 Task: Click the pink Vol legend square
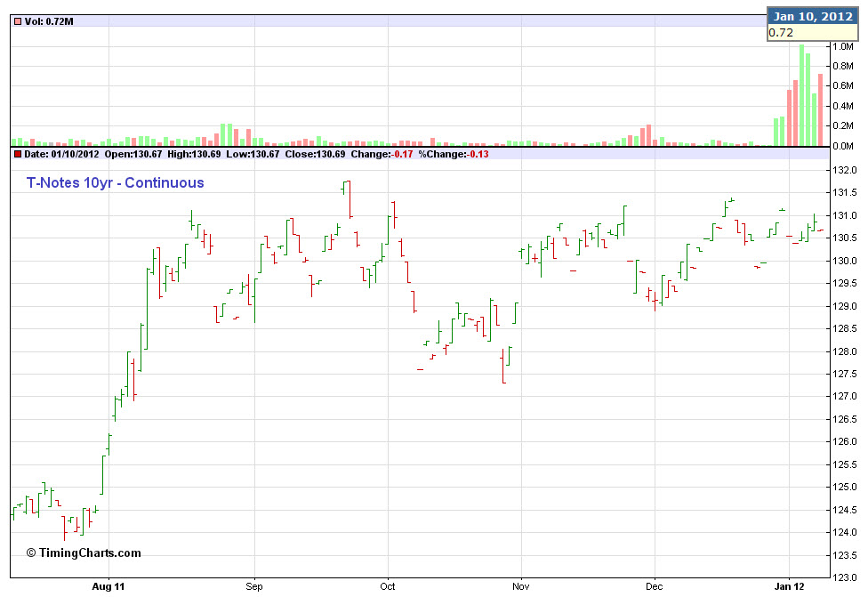[17, 20]
